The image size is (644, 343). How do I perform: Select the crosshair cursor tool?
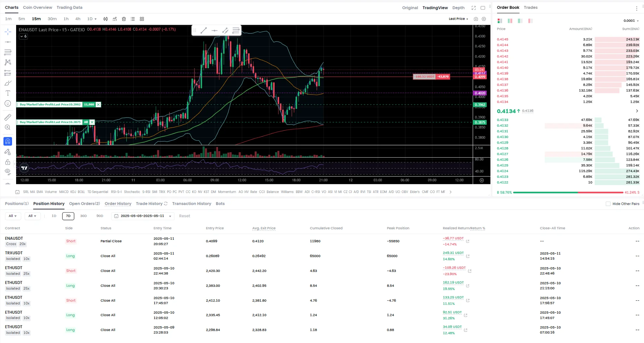point(8,32)
